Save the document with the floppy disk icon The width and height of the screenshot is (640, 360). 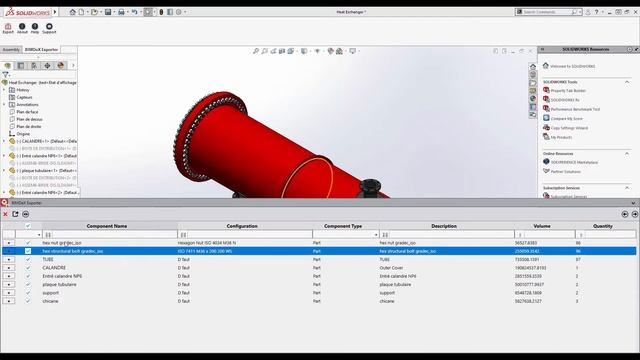[x=108, y=12]
